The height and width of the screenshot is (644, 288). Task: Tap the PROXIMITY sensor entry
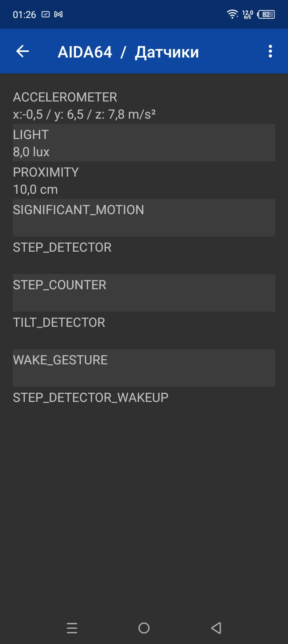[x=144, y=180]
